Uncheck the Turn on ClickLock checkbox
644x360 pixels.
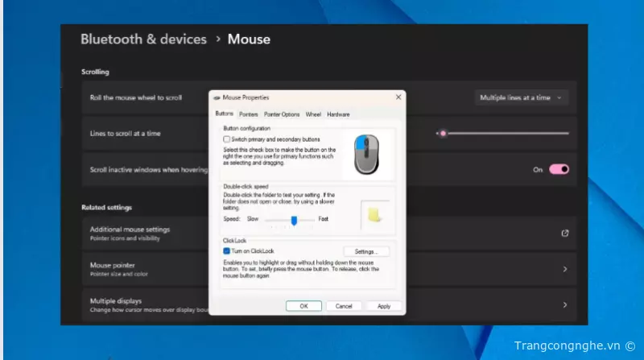point(227,251)
